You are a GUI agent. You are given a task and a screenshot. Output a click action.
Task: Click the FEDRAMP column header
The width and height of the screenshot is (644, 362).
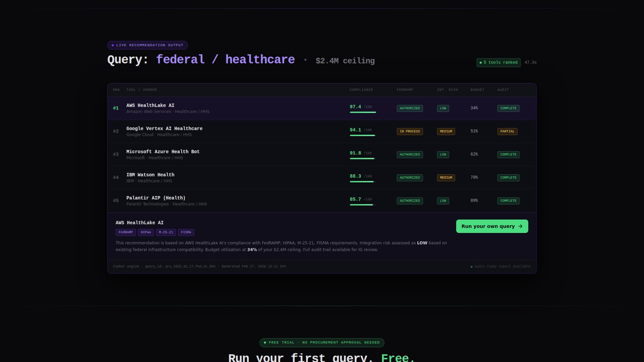(405, 90)
